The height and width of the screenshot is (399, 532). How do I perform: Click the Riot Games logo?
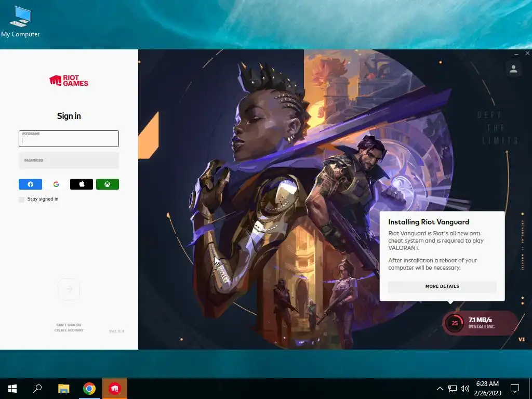pyautogui.click(x=69, y=81)
